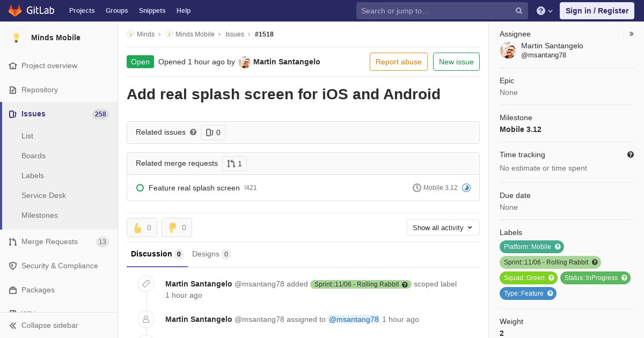
Task: Collapse the right sidebar with double arrow
Action: 632,34
